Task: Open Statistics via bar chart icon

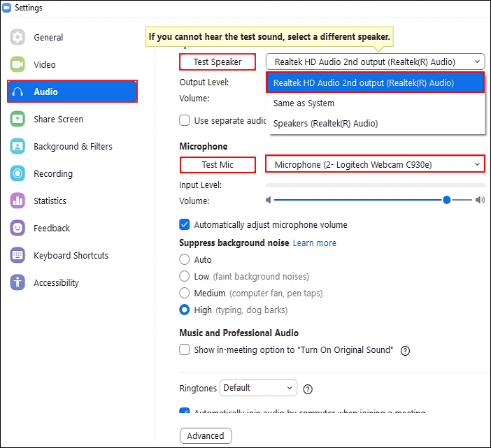Action: (x=18, y=201)
